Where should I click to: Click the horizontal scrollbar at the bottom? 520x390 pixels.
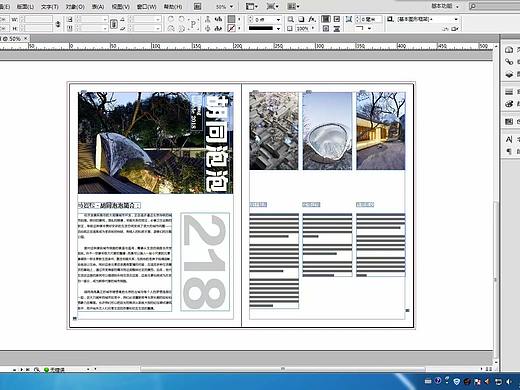pyautogui.click(x=283, y=369)
